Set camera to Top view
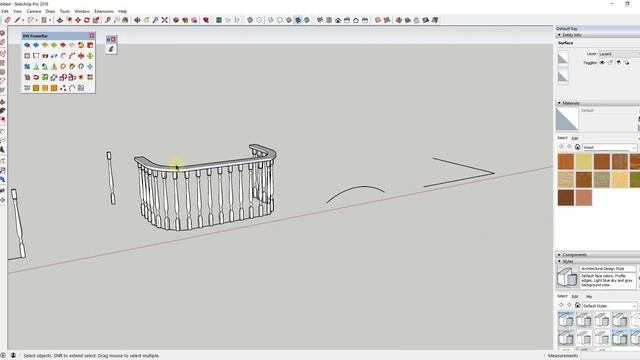Screen dimensions: 640x360 (x=329, y=20)
